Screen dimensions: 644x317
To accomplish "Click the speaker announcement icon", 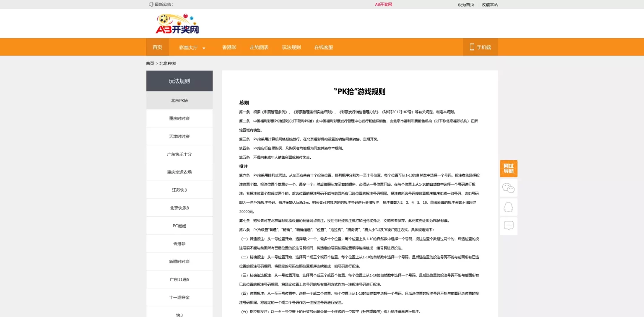I will click(x=151, y=4).
